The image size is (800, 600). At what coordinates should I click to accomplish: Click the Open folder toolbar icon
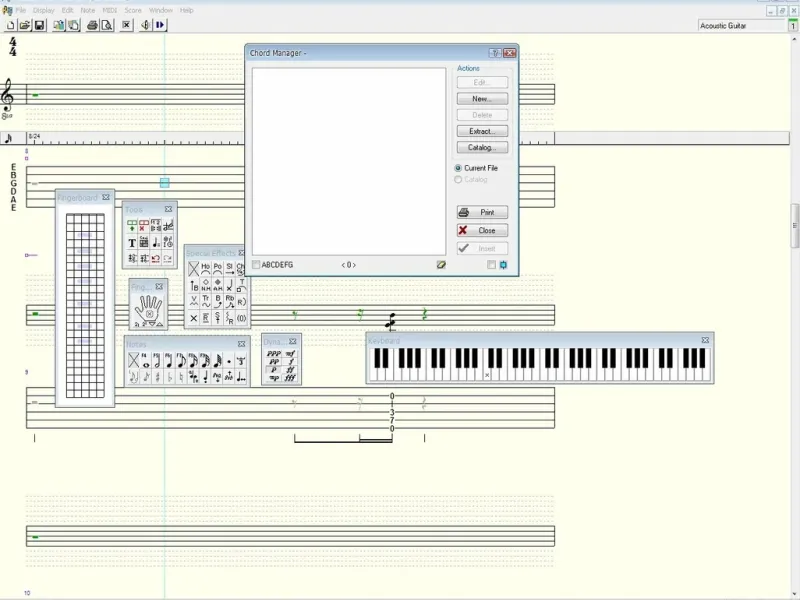point(24,25)
